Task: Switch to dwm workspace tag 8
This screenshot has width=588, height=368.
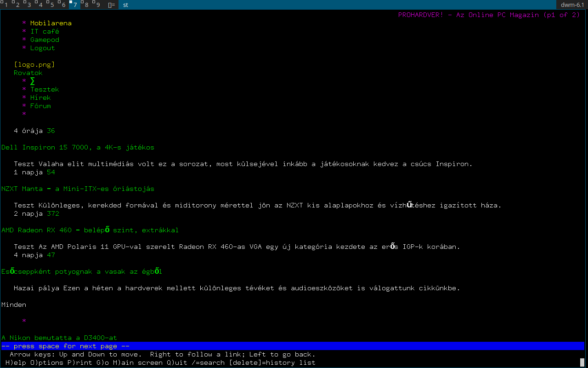Action: (86, 5)
